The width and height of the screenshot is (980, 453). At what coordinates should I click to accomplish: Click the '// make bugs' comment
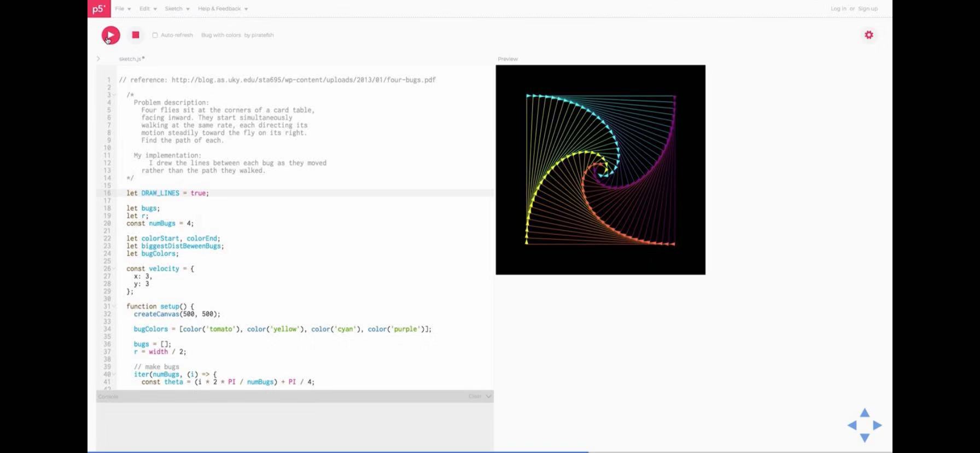(156, 367)
